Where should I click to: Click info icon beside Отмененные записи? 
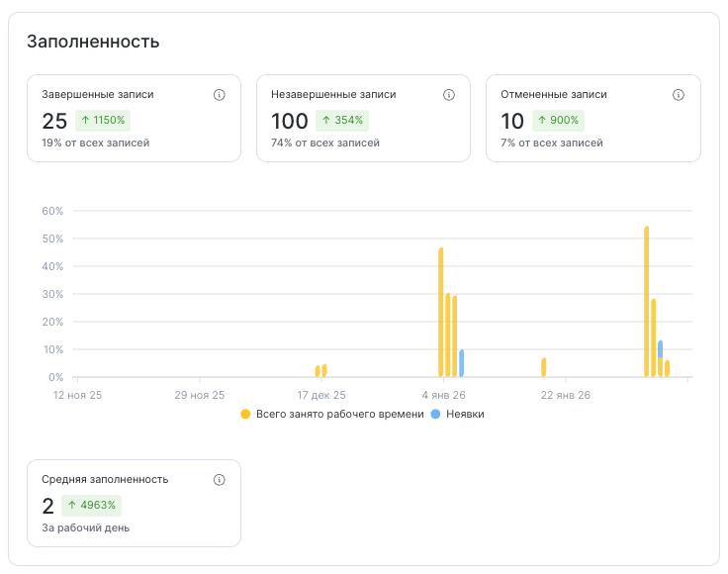[679, 95]
